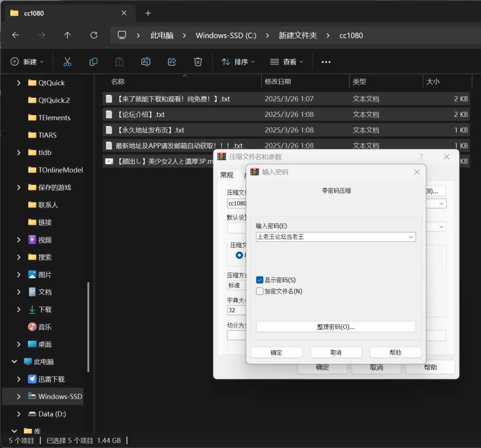The height and width of the screenshot is (448, 481).
Task: Click the 整理密码(O)... button
Action: point(336,327)
